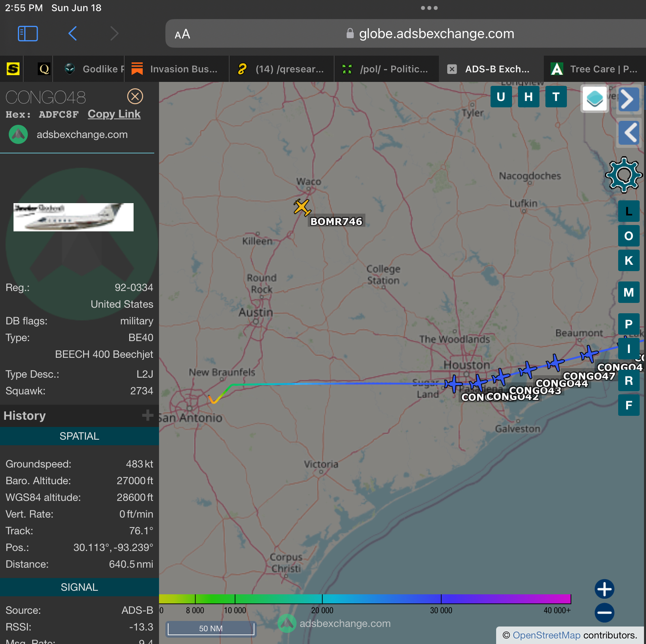Toggle the R map button
The width and height of the screenshot is (646, 644).
(629, 380)
